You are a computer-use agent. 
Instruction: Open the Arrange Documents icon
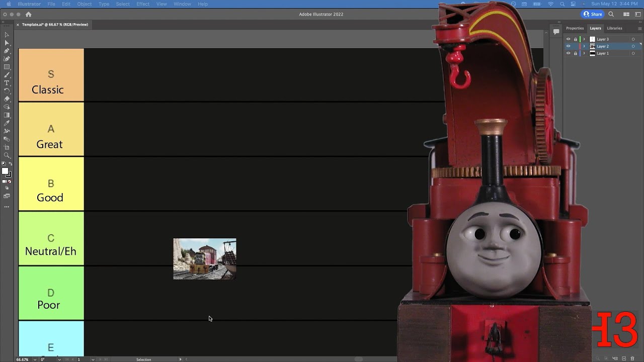(626, 15)
